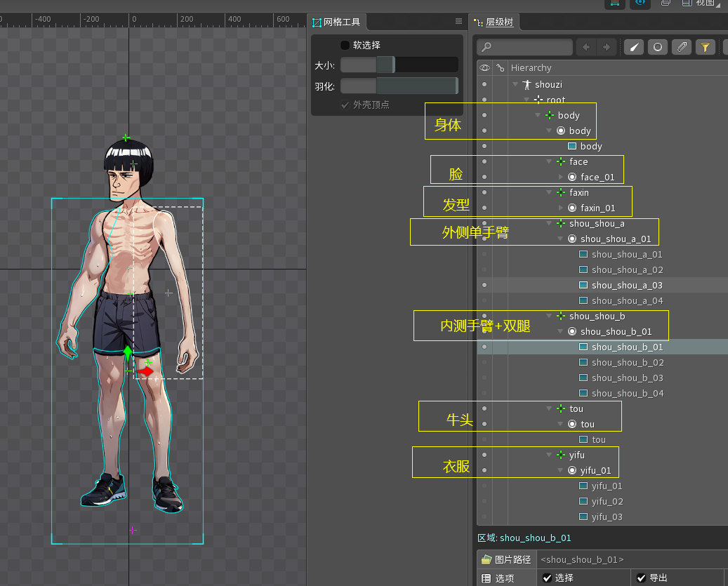Image resolution: width=728 pixels, height=586 pixels.
Task: Click the paperclip attachment filter icon
Action: pyautogui.click(x=681, y=47)
